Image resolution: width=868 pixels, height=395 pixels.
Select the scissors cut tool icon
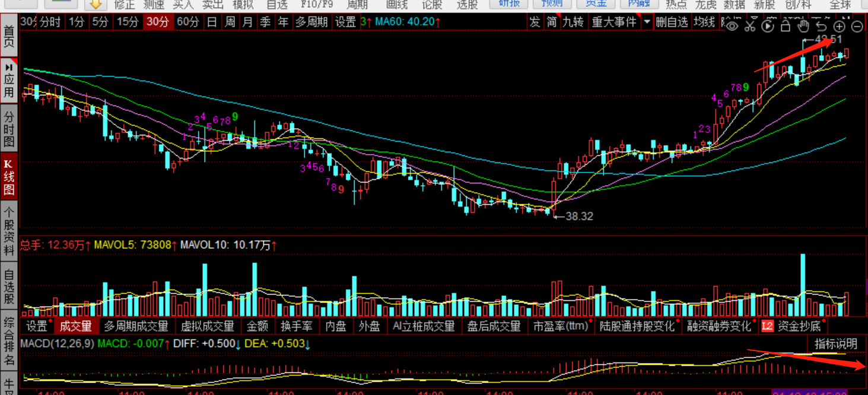click(750, 25)
